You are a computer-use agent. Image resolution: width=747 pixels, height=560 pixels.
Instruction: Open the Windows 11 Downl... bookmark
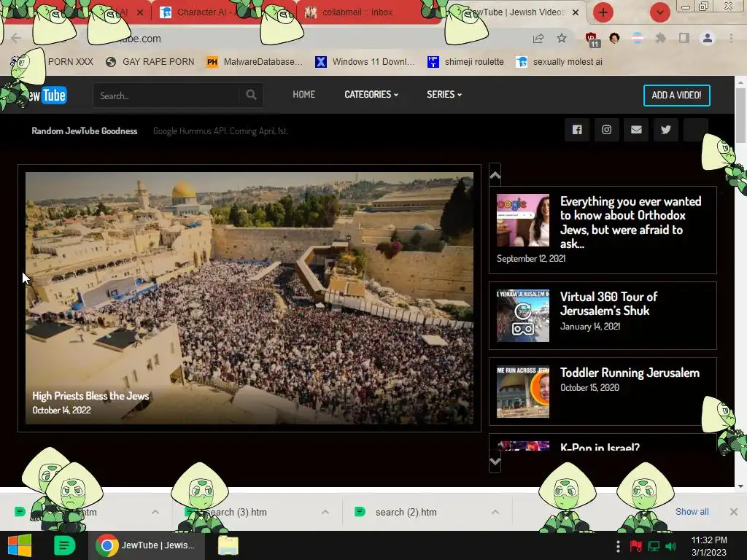point(365,62)
